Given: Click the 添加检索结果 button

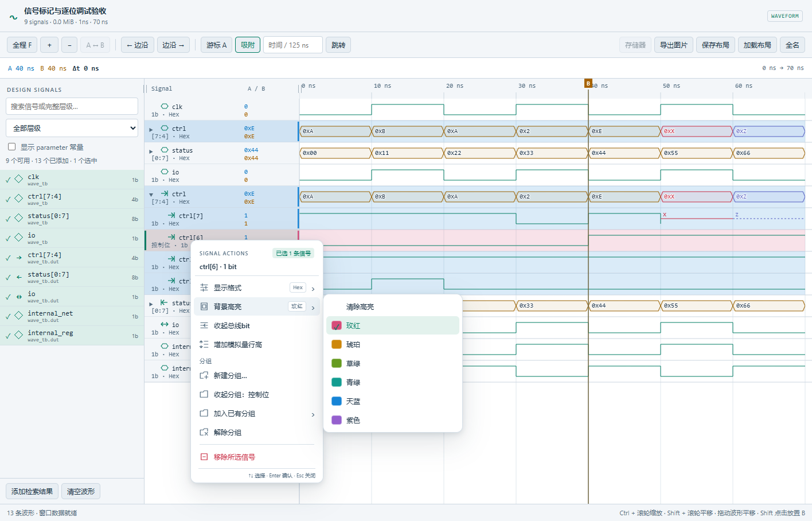Looking at the screenshot, I should tap(32, 491).
